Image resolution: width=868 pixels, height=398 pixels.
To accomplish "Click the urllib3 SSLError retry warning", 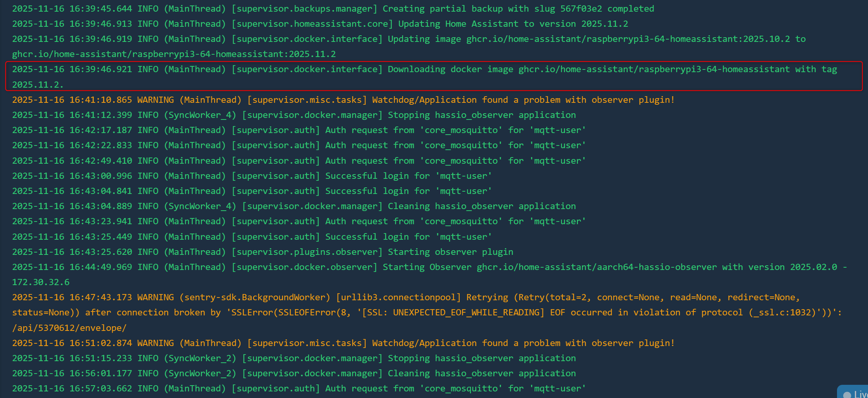I will pos(406,298).
